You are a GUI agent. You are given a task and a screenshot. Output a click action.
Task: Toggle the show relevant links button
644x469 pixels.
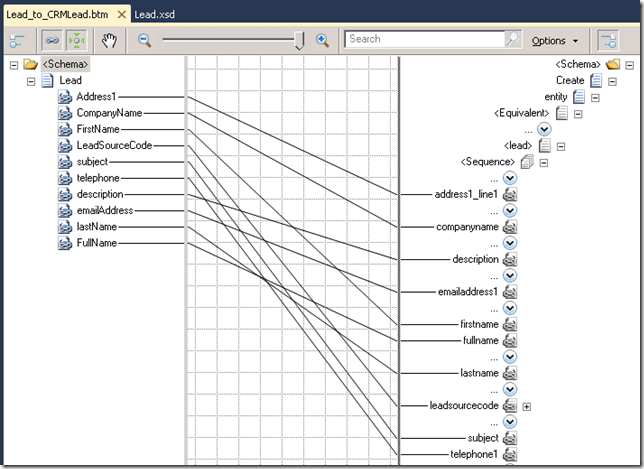click(x=52, y=41)
